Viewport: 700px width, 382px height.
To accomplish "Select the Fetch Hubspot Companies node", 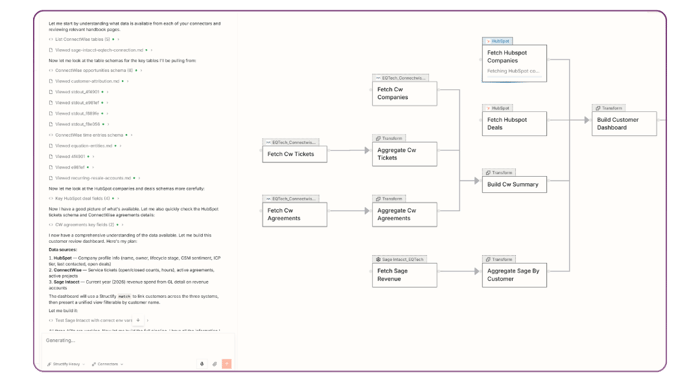I will click(514, 63).
